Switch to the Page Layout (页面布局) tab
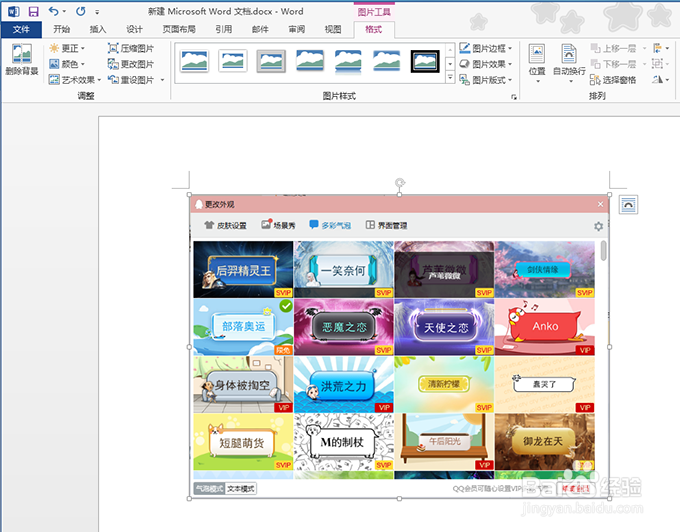The height and width of the screenshot is (532, 680). point(179,29)
